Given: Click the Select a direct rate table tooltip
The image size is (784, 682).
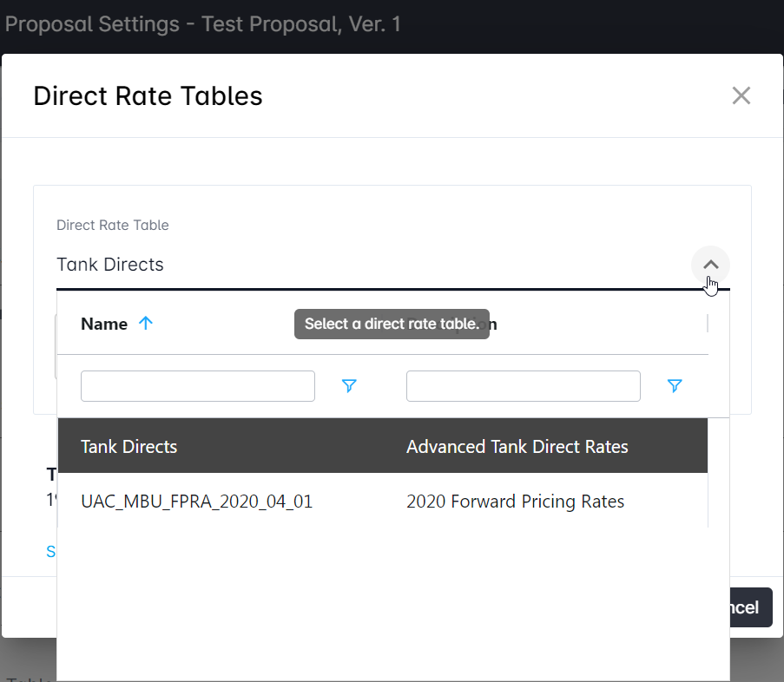Looking at the screenshot, I should coord(392,324).
